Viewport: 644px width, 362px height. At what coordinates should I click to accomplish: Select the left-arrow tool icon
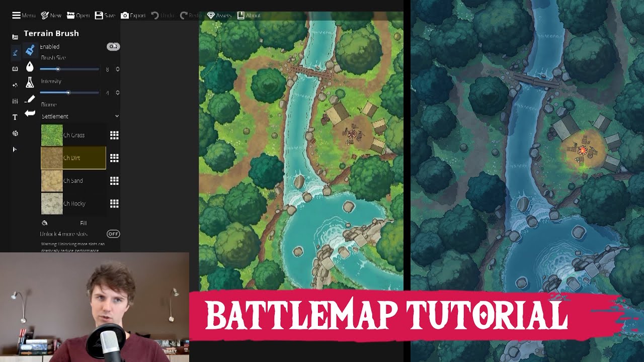click(x=30, y=113)
